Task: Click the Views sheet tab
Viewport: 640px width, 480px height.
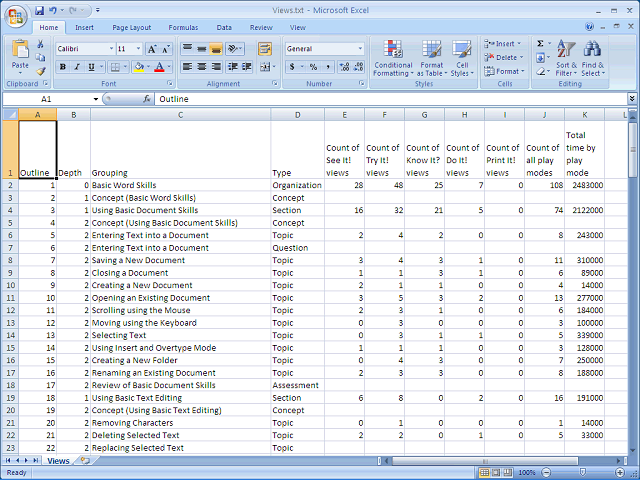Action: [x=58, y=461]
